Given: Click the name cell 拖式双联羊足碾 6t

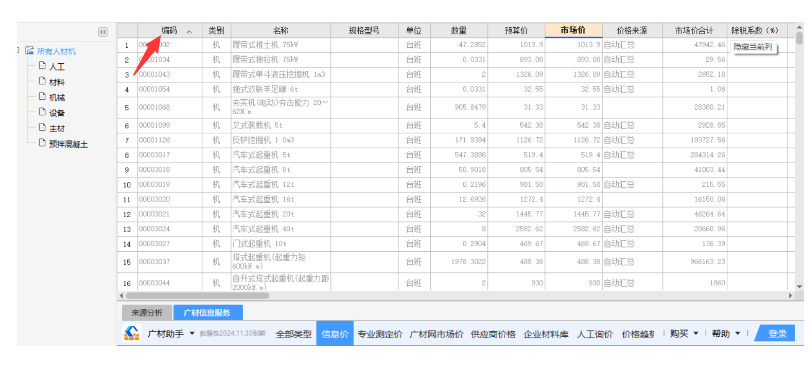Looking at the screenshot, I should [281, 90].
